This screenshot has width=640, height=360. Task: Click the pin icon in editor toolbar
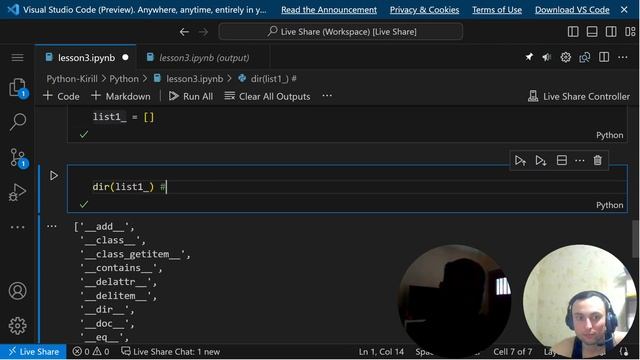[x=529, y=57]
